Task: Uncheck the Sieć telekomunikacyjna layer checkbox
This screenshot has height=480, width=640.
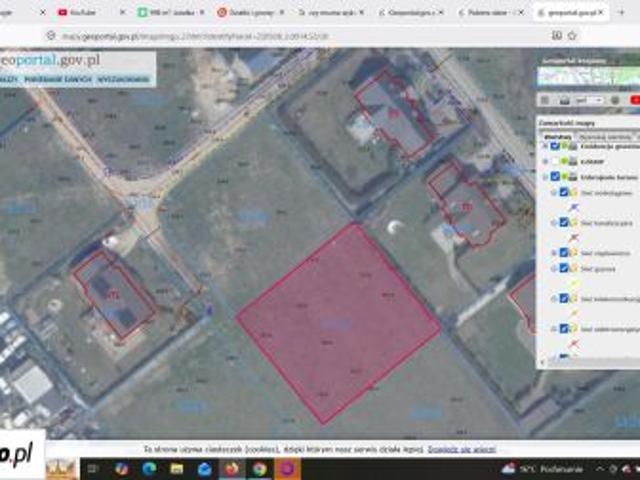Action: (x=564, y=298)
